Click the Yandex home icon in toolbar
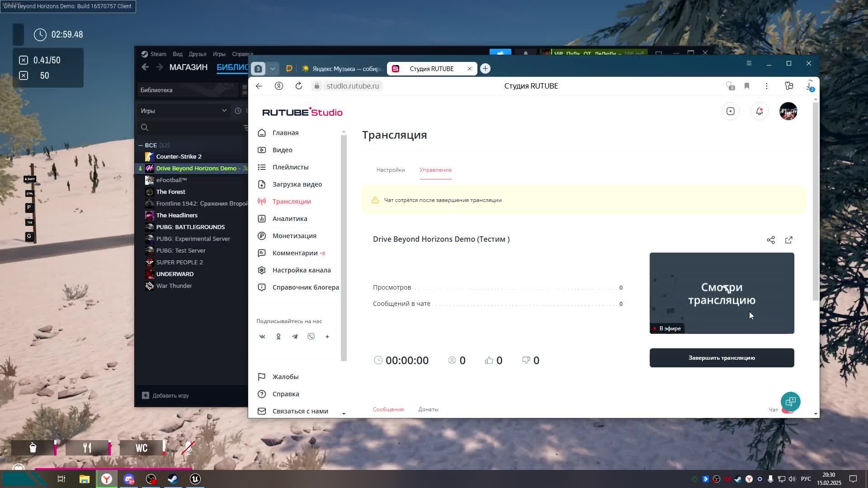This screenshot has height=488, width=868. pyautogui.click(x=279, y=86)
